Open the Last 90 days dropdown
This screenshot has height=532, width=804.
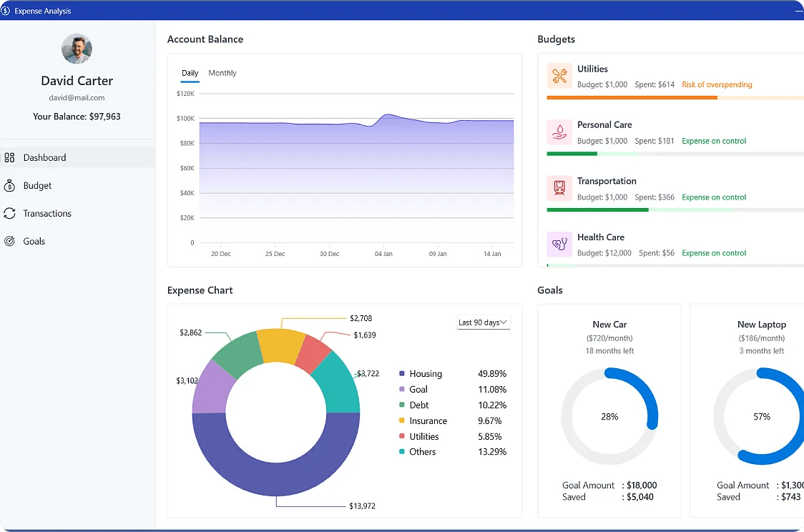click(x=483, y=322)
